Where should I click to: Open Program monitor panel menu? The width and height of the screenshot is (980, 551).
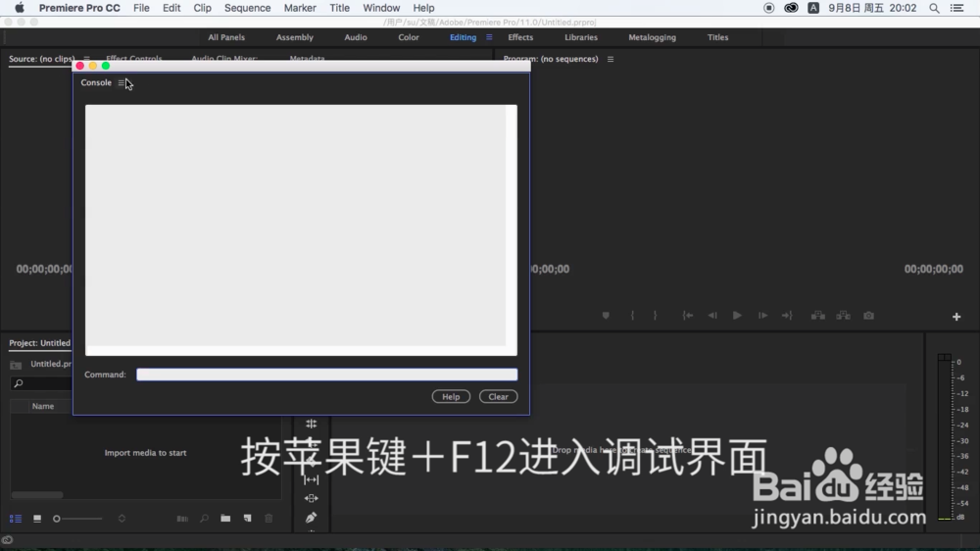(611, 59)
